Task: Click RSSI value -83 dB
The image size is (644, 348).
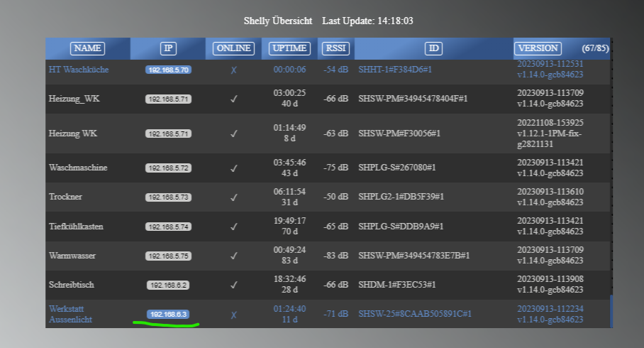Action: pyautogui.click(x=335, y=256)
